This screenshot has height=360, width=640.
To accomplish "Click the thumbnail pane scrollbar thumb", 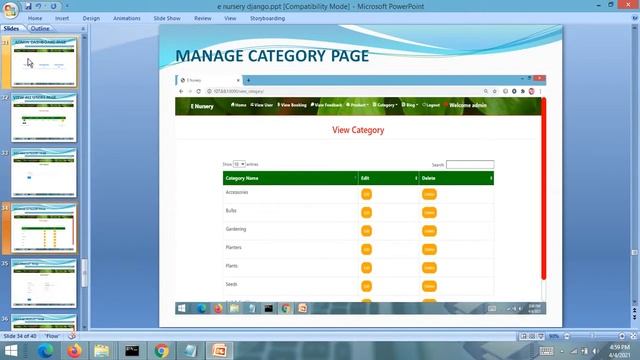I will [x=85, y=273].
